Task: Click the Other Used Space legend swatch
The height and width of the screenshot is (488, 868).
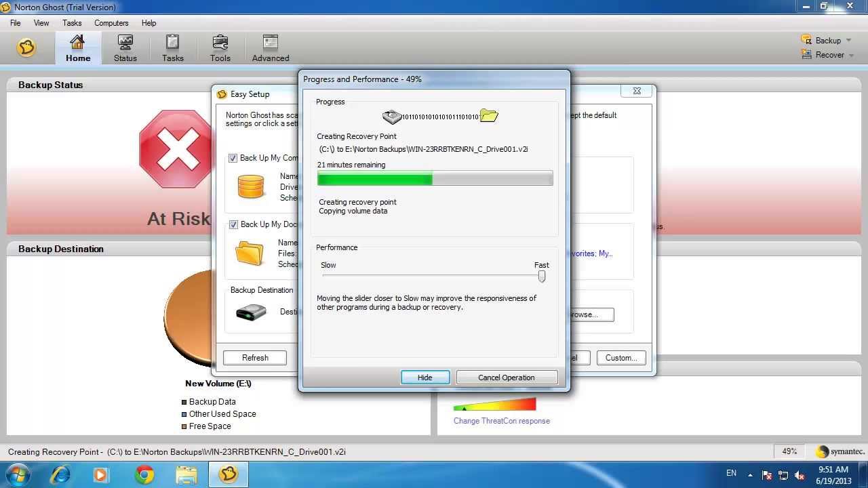Action: [x=184, y=414]
